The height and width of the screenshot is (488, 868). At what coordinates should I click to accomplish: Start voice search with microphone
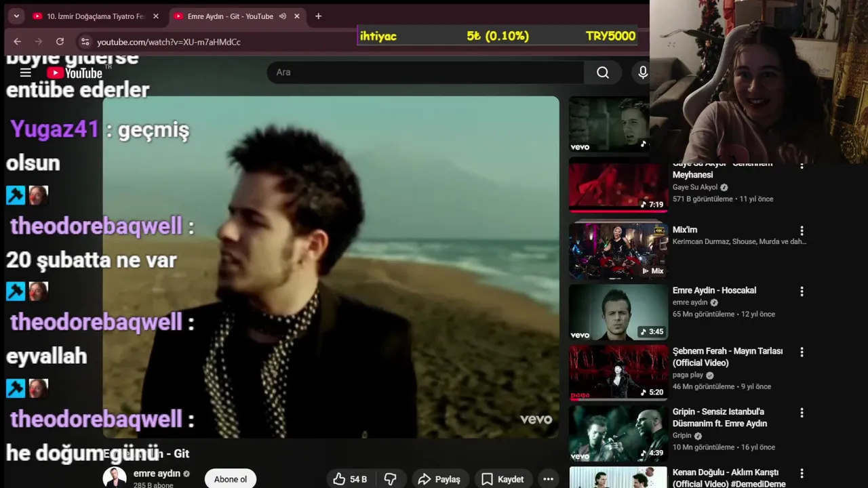coord(642,73)
